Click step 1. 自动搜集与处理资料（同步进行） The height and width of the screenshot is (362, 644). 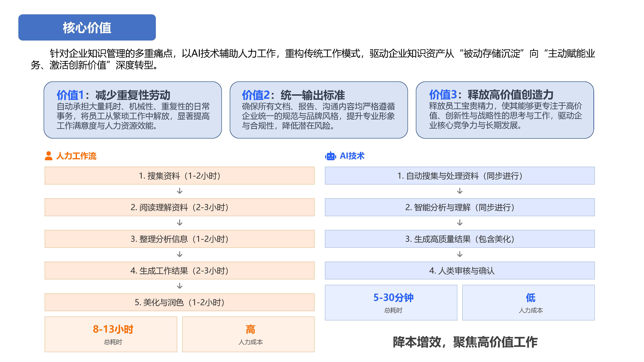tap(460, 176)
